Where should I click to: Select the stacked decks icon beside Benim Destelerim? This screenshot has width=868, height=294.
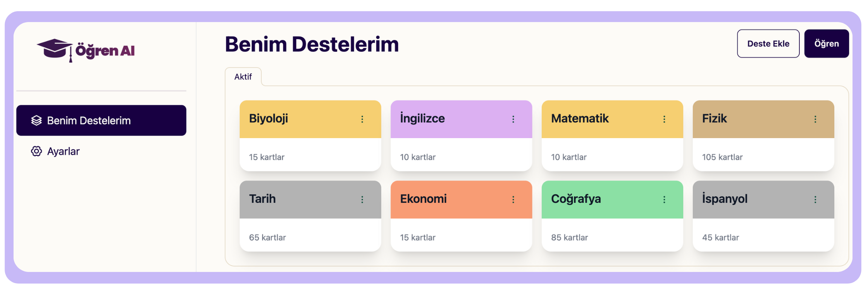[x=36, y=120]
